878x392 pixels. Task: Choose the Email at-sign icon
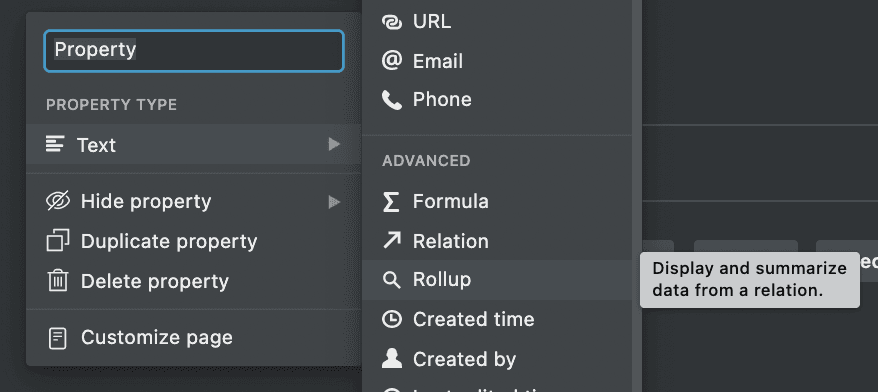pos(391,60)
